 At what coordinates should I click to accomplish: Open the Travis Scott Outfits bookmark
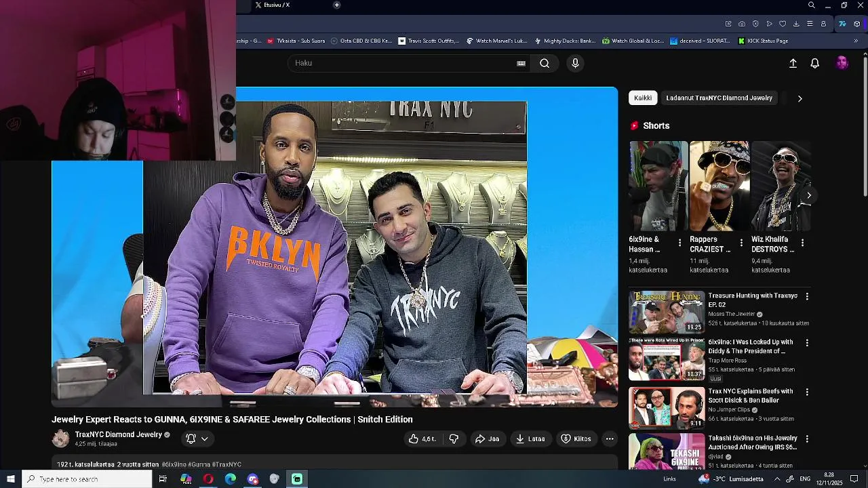(x=429, y=41)
